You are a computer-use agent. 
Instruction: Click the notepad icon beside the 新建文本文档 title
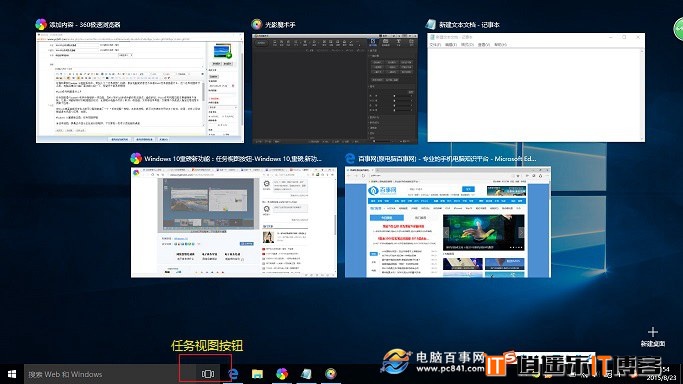431,24
